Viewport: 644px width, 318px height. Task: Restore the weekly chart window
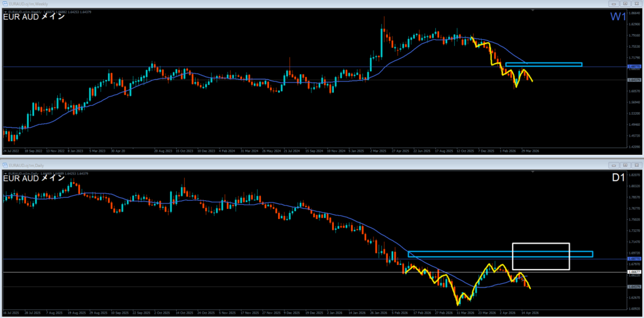click(625, 3)
